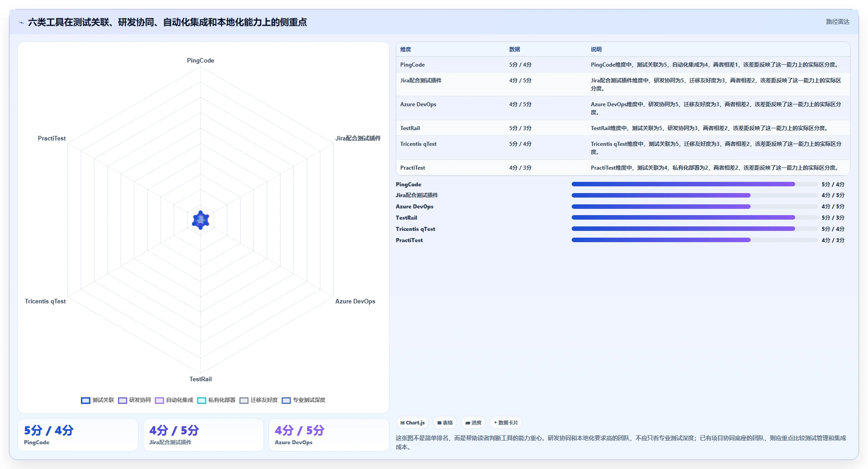Toggle the 自动化集成 legend item
This screenshot has height=469, width=868.
pos(174,400)
